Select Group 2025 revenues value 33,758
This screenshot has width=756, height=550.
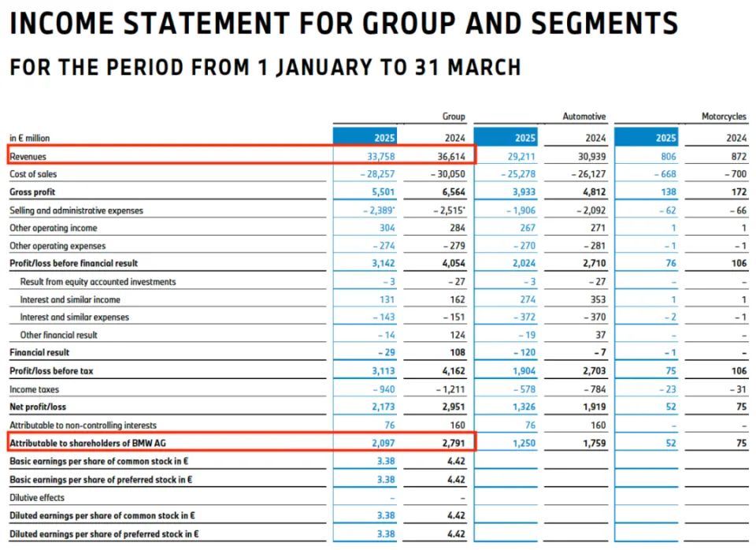click(381, 156)
